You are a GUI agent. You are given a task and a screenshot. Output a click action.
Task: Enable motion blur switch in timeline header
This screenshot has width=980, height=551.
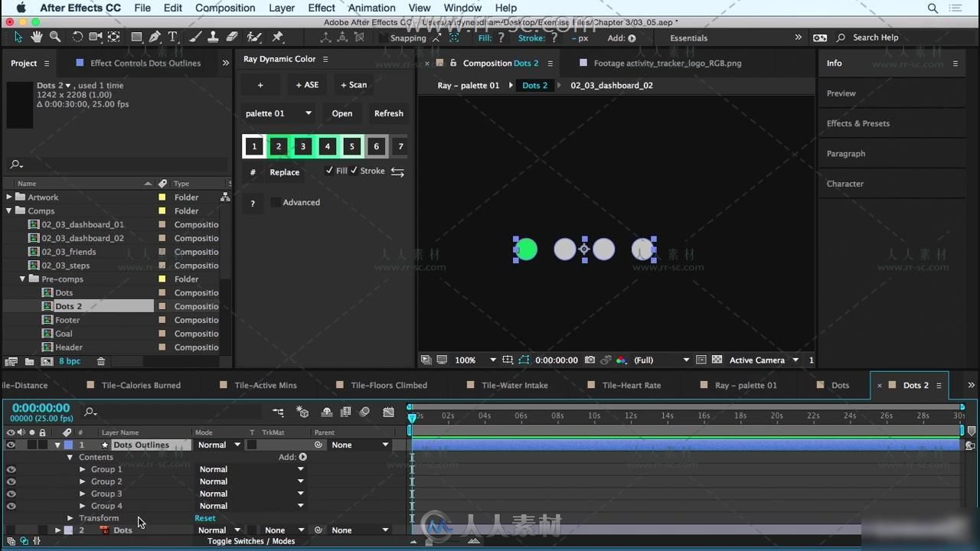click(364, 412)
